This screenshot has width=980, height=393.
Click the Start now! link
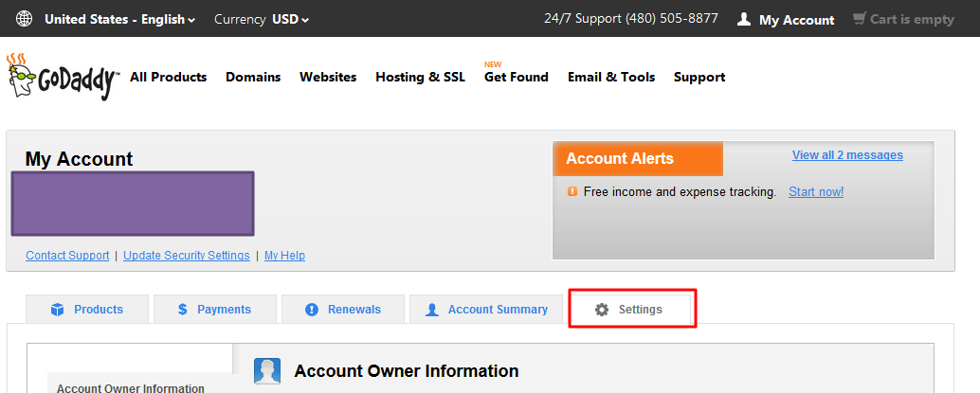pyautogui.click(x=816, y=192)
